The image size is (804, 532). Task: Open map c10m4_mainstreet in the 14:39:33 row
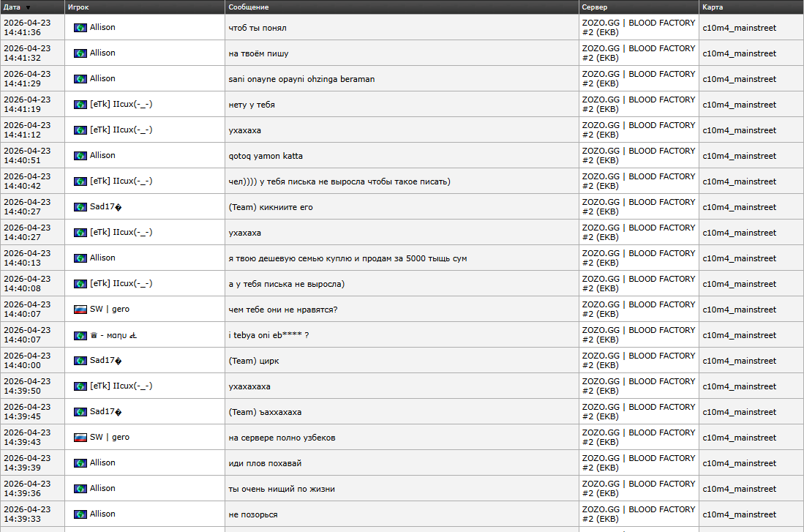point(739,514)
